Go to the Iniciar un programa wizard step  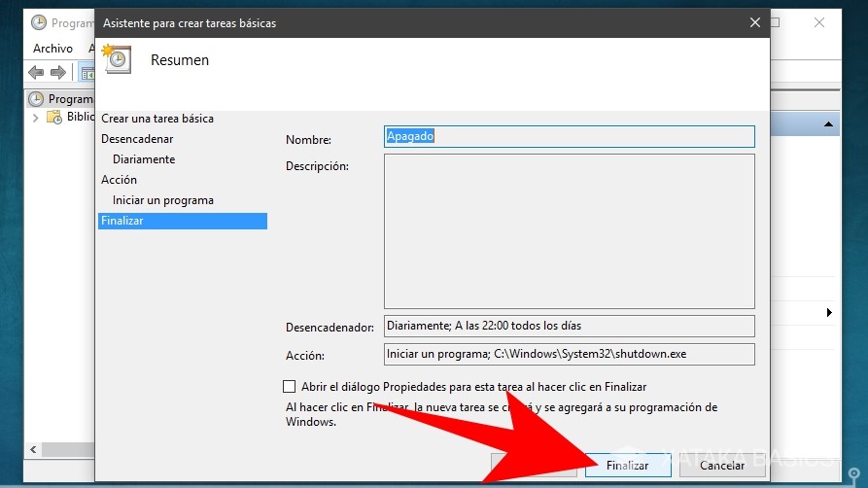162,200
